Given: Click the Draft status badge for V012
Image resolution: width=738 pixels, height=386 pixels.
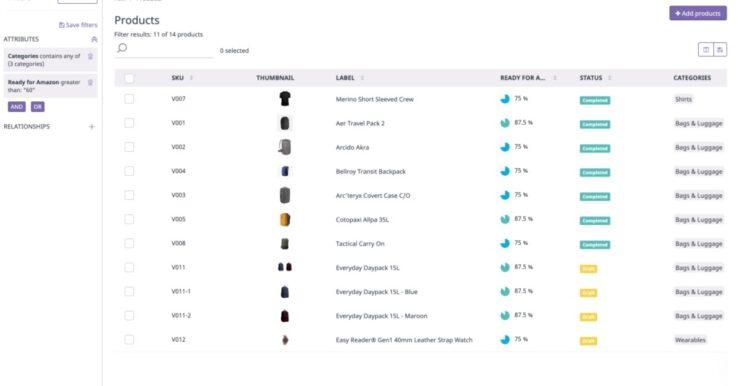Looking at the screenshot, I should pyautogui.click(x=588, y=341).
